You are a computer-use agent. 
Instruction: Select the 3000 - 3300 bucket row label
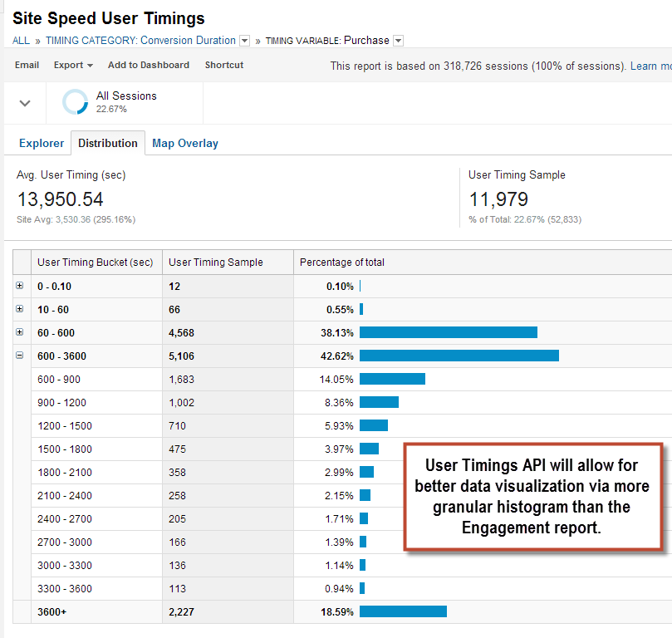[65, 565]
